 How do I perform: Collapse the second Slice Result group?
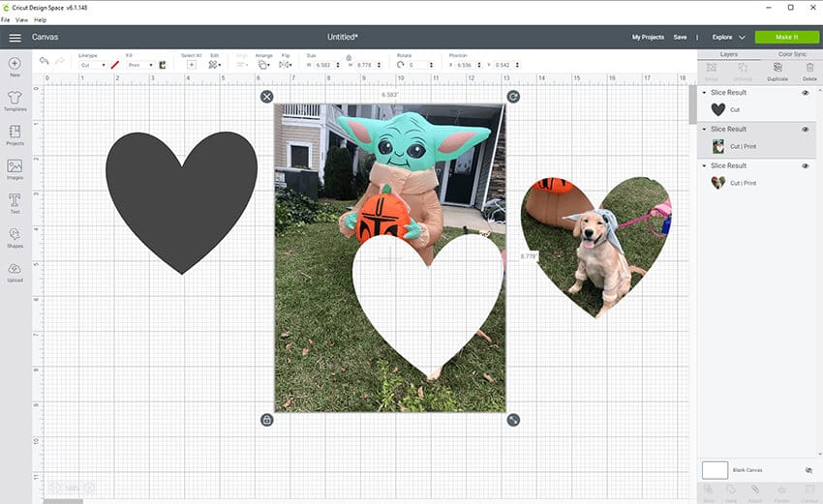pos(704,129)
